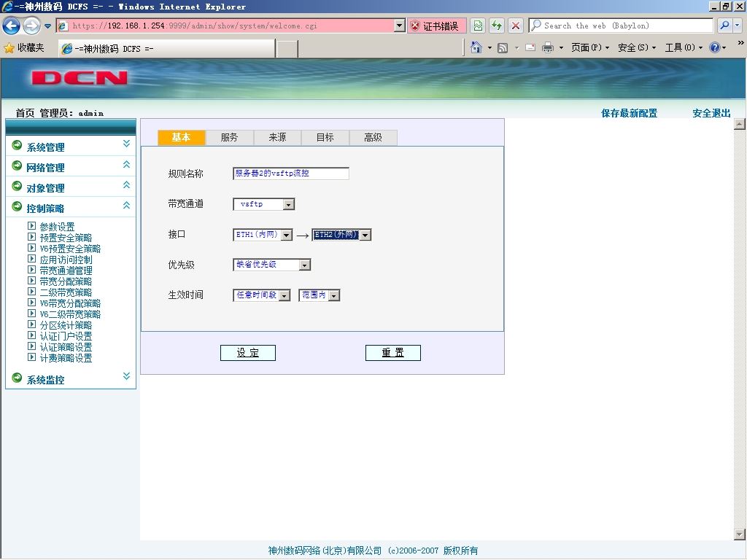
Task: Open 预置安全策略 in sidebar
Action: pyautogui.click(x=66, y=237)
